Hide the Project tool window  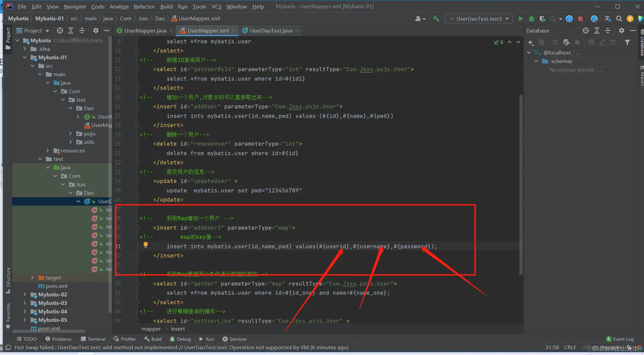[x=107, y=30]
